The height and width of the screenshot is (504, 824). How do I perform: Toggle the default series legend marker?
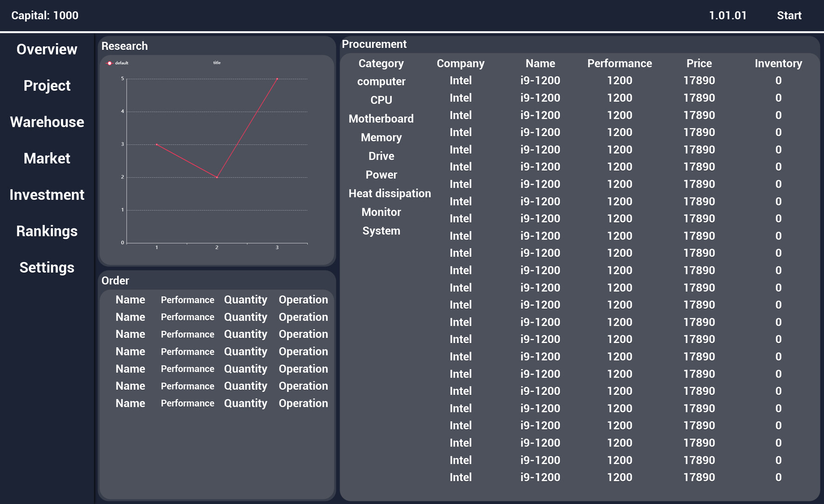(x=110, y=63)
